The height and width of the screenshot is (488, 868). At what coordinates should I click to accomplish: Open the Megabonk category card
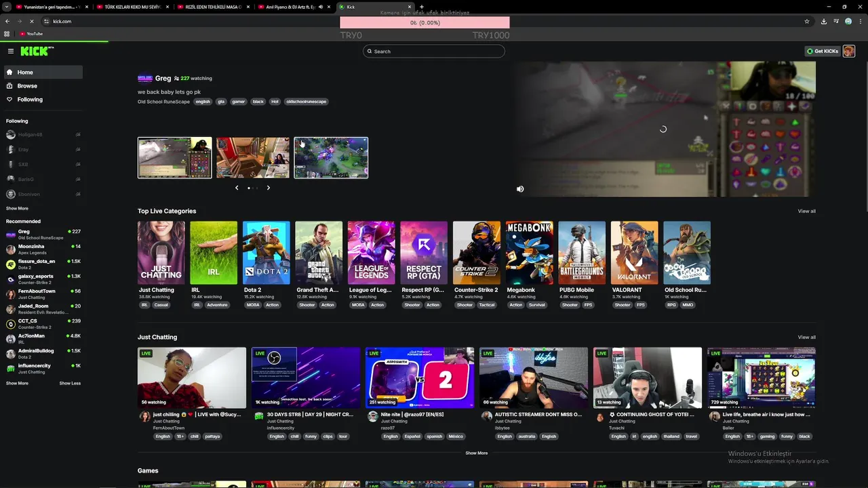pos(530,253)
